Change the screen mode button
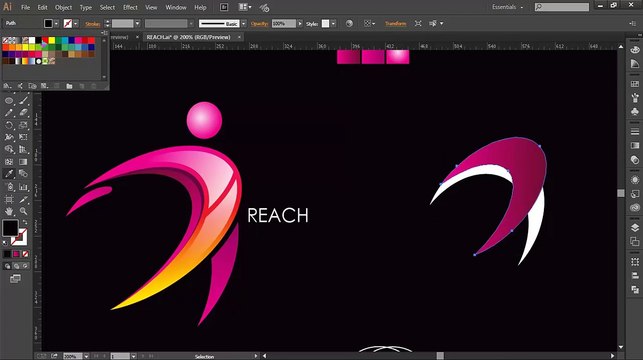 point(15,279)
